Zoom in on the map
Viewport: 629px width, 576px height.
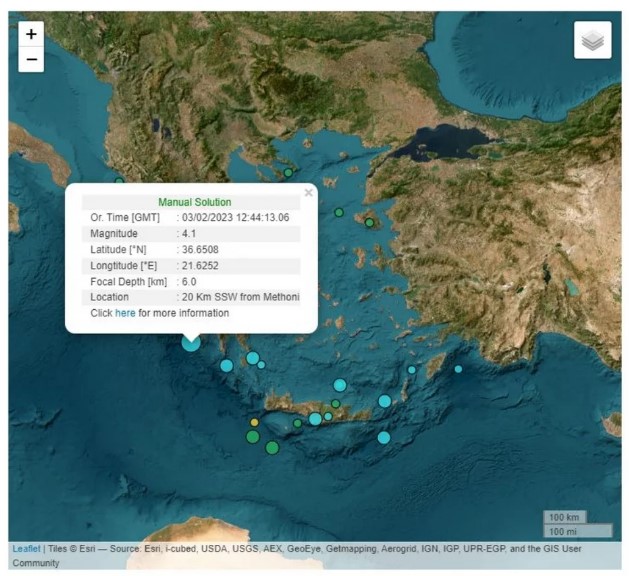pos(31,34)
